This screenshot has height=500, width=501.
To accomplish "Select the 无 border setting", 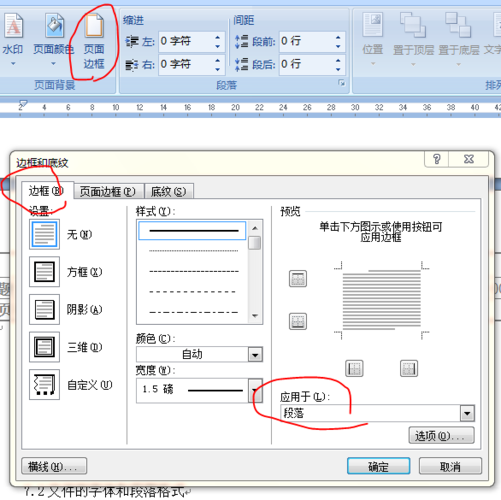I will [44, 234].
